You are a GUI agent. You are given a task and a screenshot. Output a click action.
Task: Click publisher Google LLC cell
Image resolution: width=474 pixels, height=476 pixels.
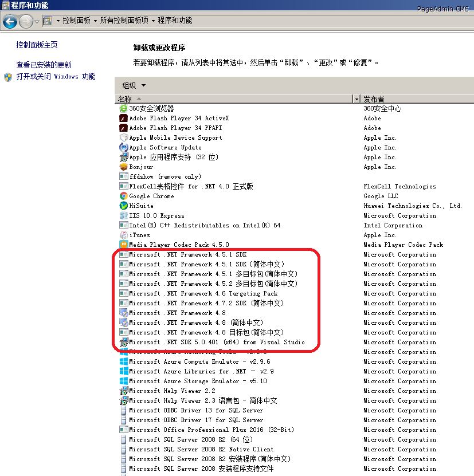381,196
